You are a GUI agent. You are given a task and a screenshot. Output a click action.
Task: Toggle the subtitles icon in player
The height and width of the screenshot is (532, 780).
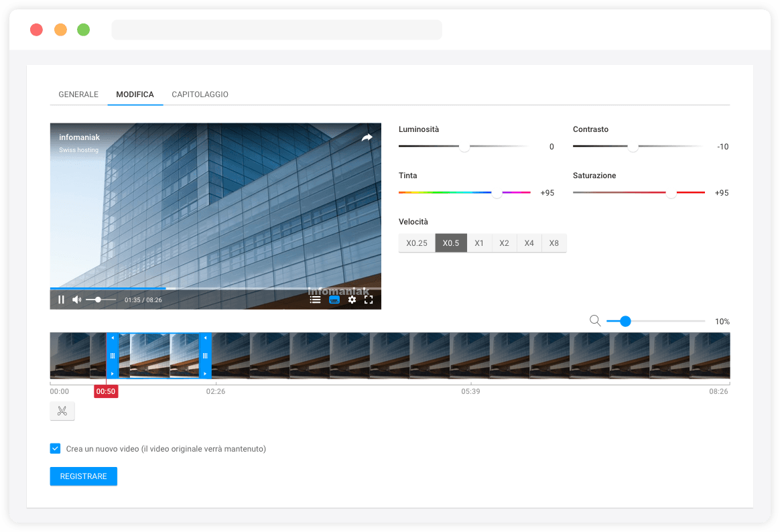(x=334, y=300)
